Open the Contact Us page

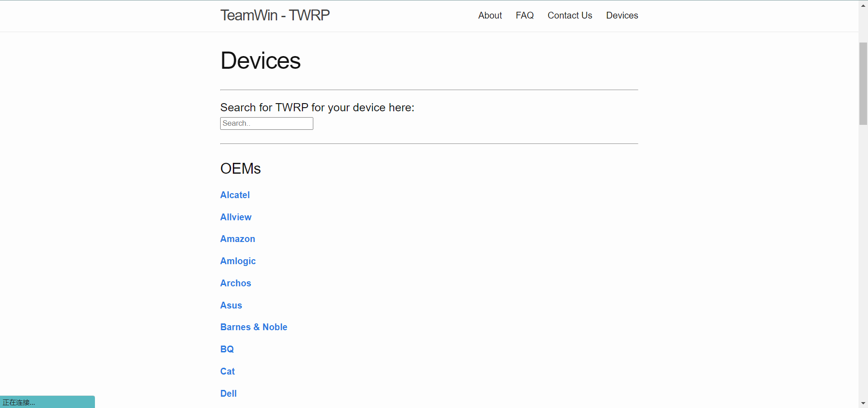tap(570, 15)
